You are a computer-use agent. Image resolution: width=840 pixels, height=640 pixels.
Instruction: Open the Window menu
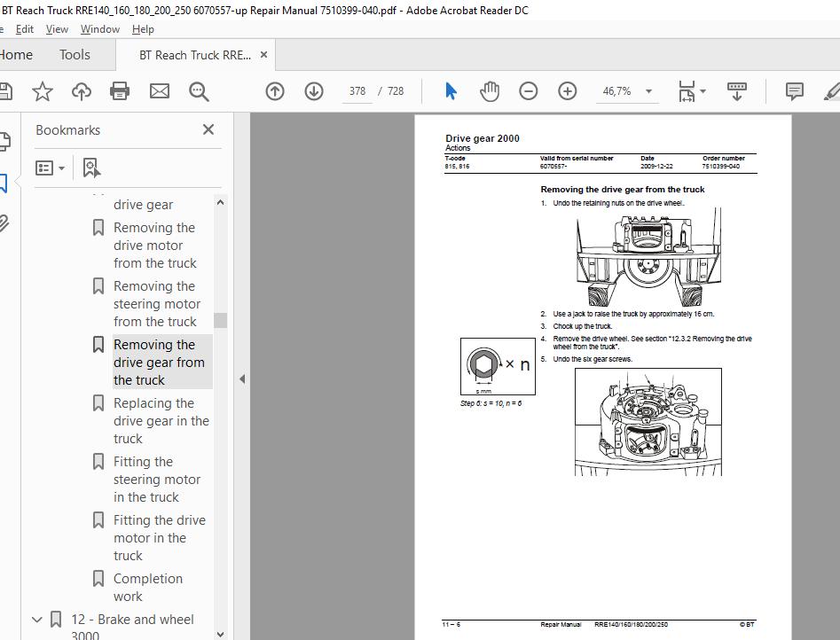pos(100,29)
